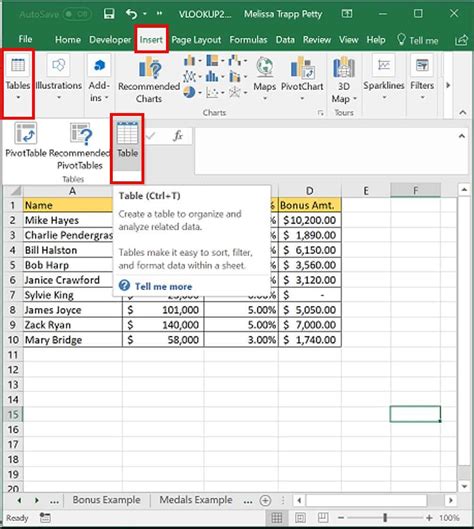
Task: Insert a pie or doughnut chart
Action: [x=192, y=92]
